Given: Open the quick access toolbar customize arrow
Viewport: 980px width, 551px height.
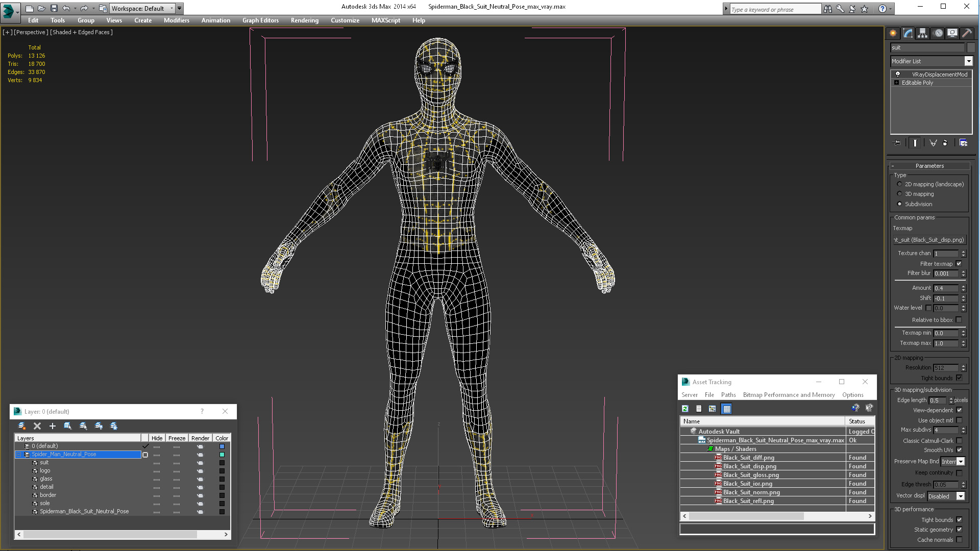Looking at the screenshot, I should (180, 8).
